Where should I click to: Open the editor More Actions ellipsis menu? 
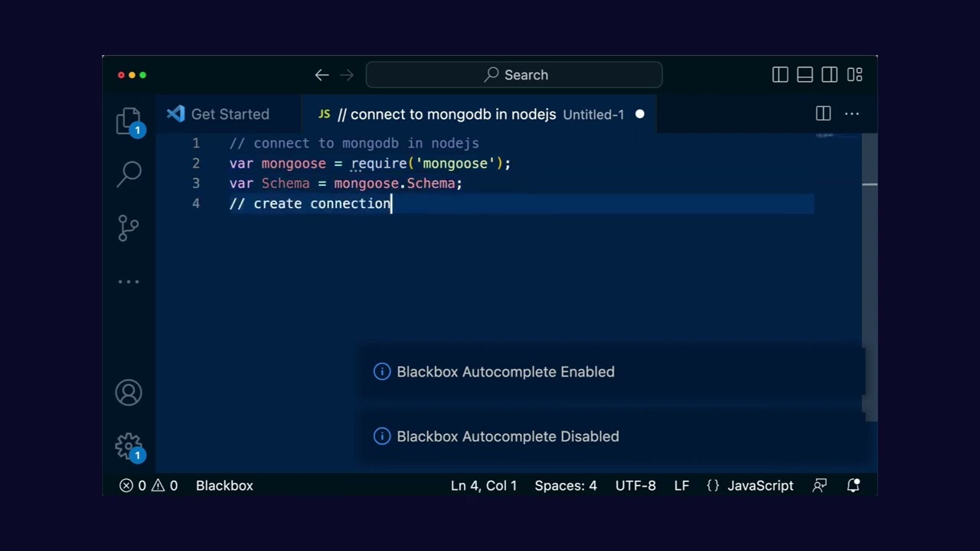(851, 114)
